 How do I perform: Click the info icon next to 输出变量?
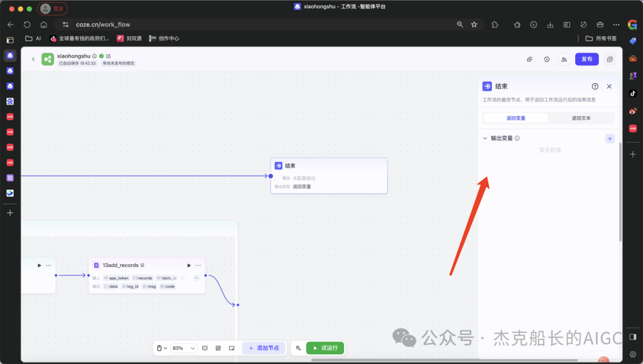[x=517, y=139]
